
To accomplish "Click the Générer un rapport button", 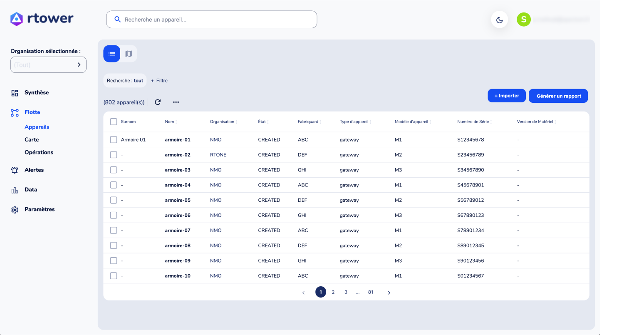I will (558, 96).
